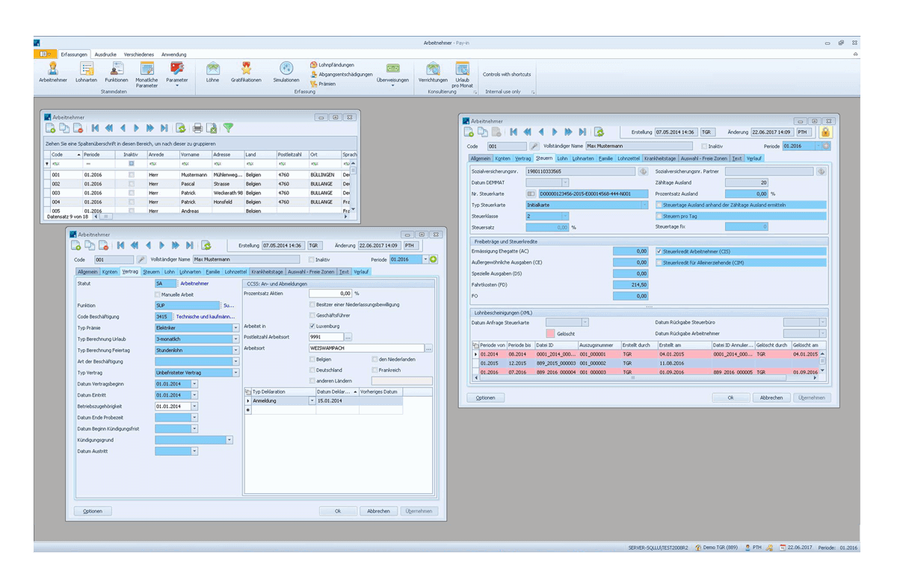Click the yellow lock icon in tax window

click(825, 131)
